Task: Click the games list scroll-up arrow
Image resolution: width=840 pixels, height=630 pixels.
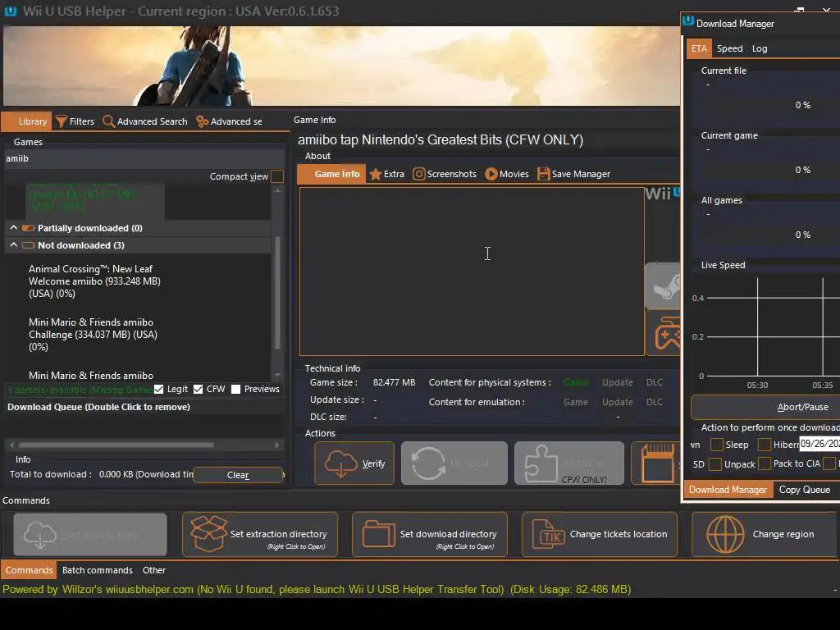Action: click(x=277, y=190)
